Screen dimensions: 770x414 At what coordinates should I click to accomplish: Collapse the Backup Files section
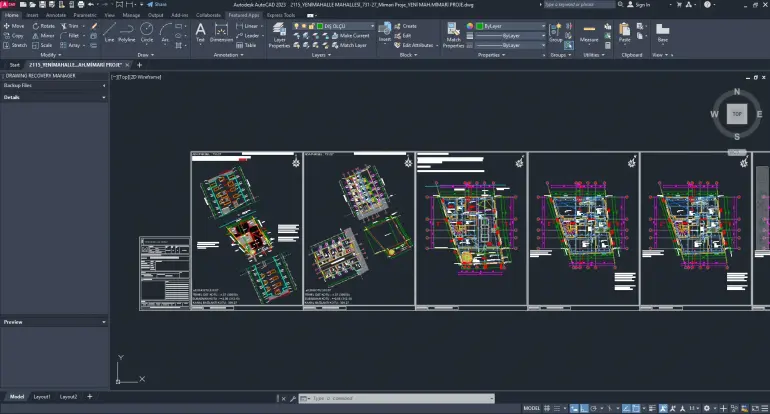105,86
